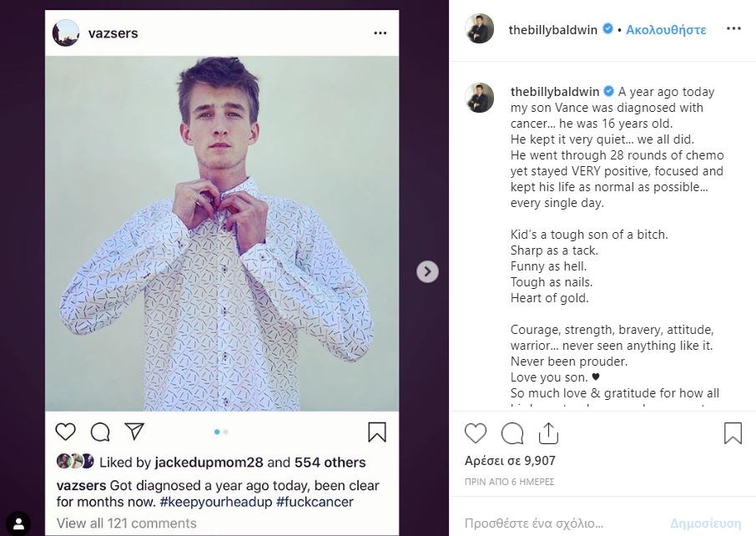
Task: Expand View all 121 comments
Action: coord(126,523)
